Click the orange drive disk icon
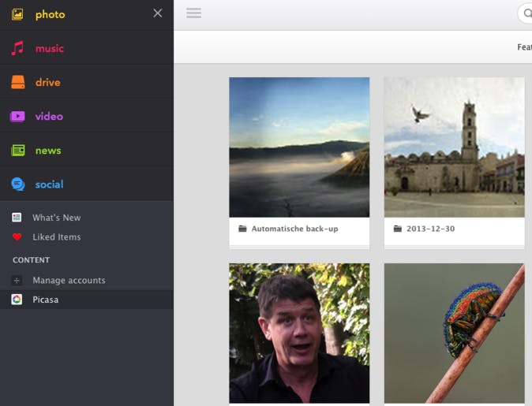Viewport: 532px width, 406px height. 17,82
